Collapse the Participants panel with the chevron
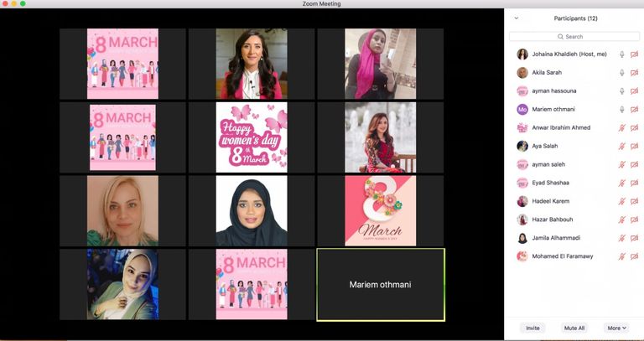 click(x=516, y=18)
